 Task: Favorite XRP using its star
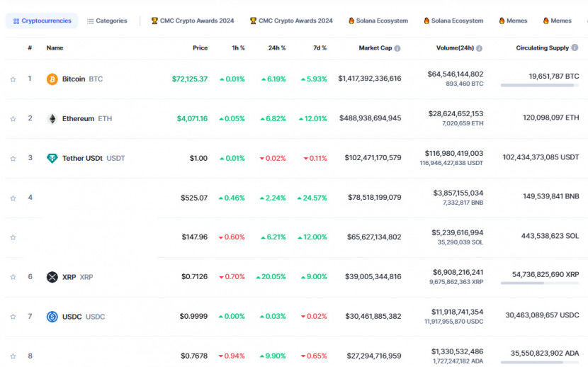click(x=13, y=278)
